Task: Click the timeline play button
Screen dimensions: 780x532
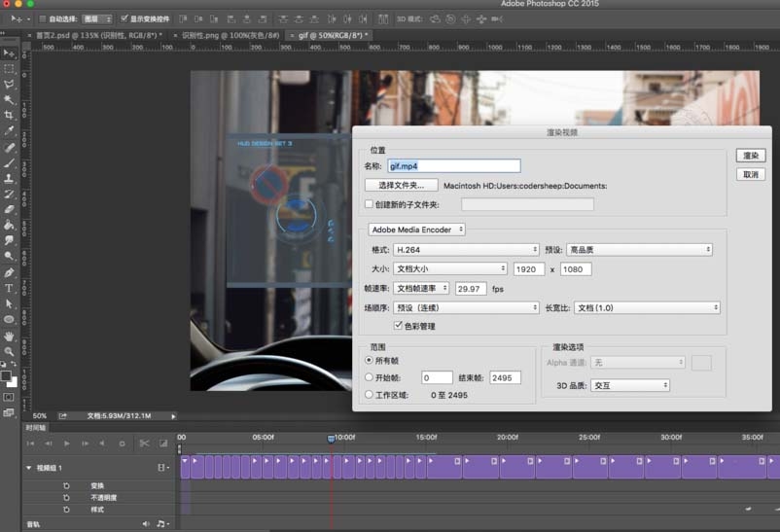Action: (x=67, y=443)
